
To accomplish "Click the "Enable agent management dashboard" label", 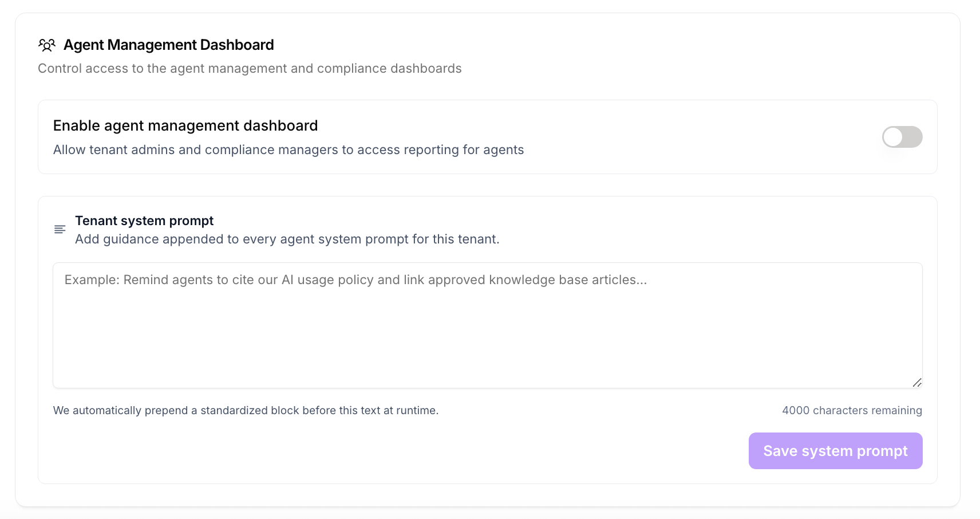I will 185,125.
